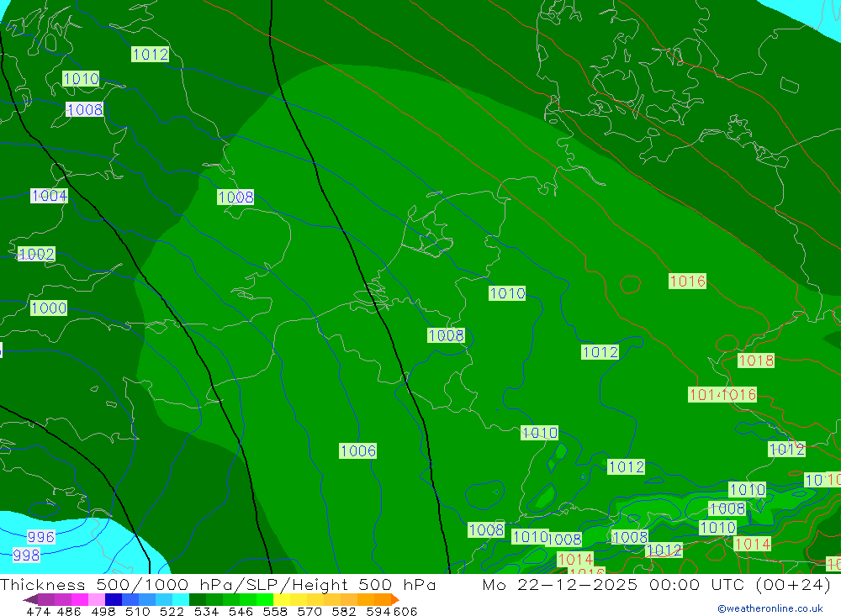The width and height of the screenshot is (841, 616).
Task: Click legend value 510
Action: [138, 611]
